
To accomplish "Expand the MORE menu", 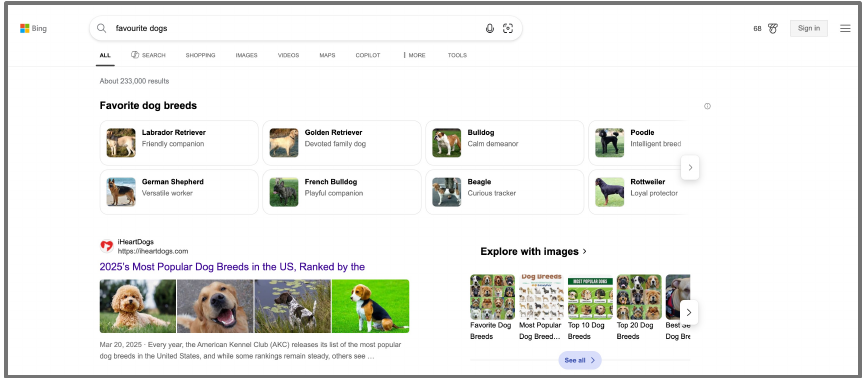I will (414, 56).
